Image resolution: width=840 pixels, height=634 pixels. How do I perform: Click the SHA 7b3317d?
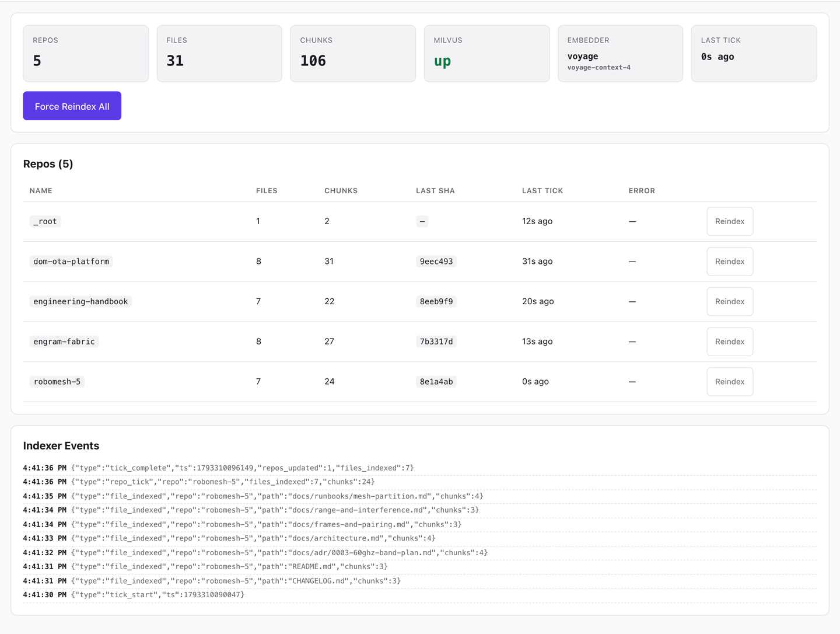(436, 342)
